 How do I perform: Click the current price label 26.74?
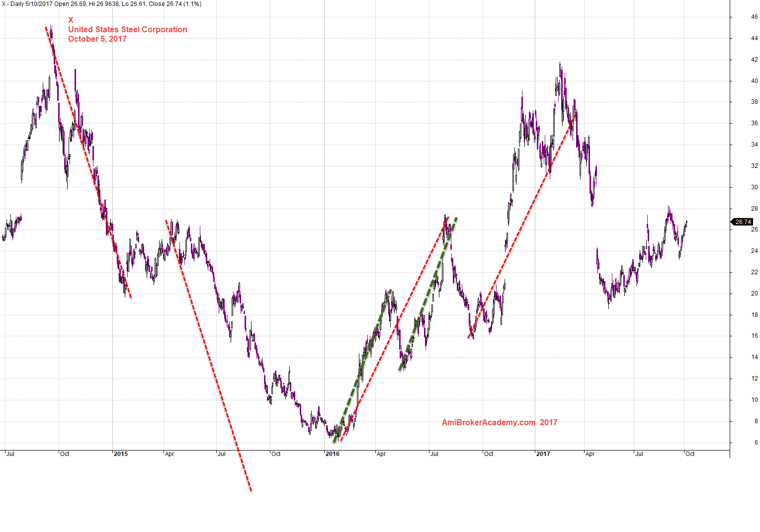[x=743, y=222]
